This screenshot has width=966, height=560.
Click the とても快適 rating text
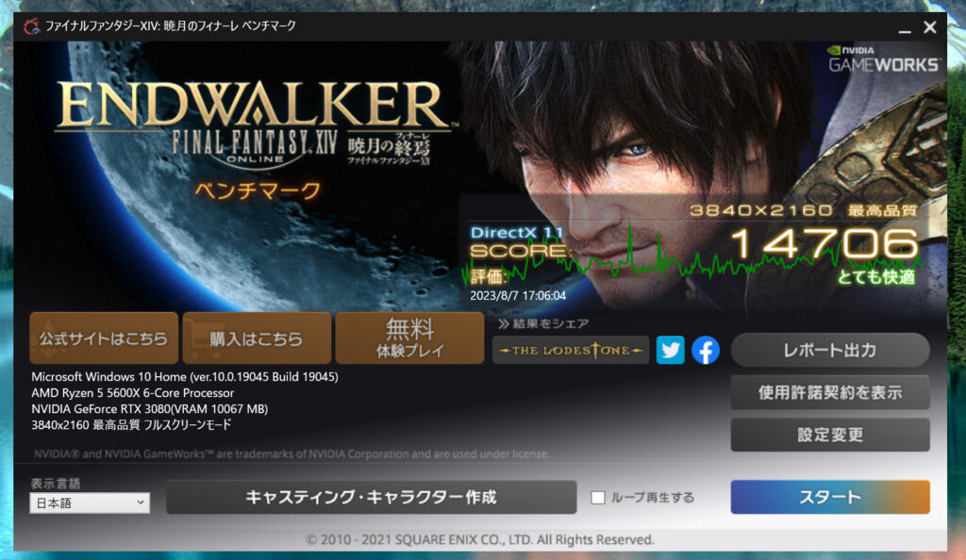pyautogui.click(x=876, y=277)
